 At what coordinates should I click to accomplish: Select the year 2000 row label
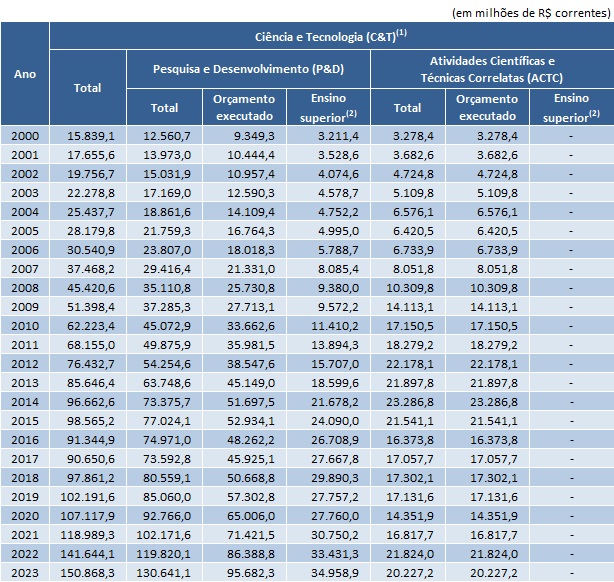pos(25,136)
